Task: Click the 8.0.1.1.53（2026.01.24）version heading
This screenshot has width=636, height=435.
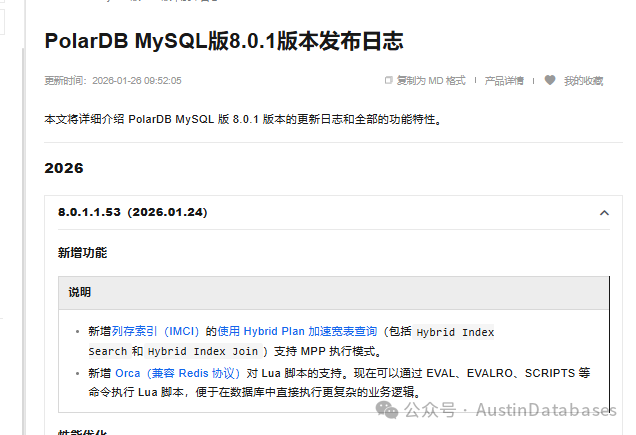Action: point(133,212)
